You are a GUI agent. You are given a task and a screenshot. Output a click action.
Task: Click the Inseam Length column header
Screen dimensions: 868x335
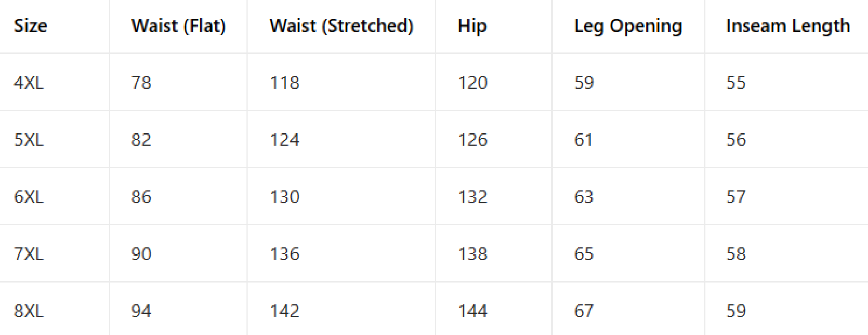[788, 26]
